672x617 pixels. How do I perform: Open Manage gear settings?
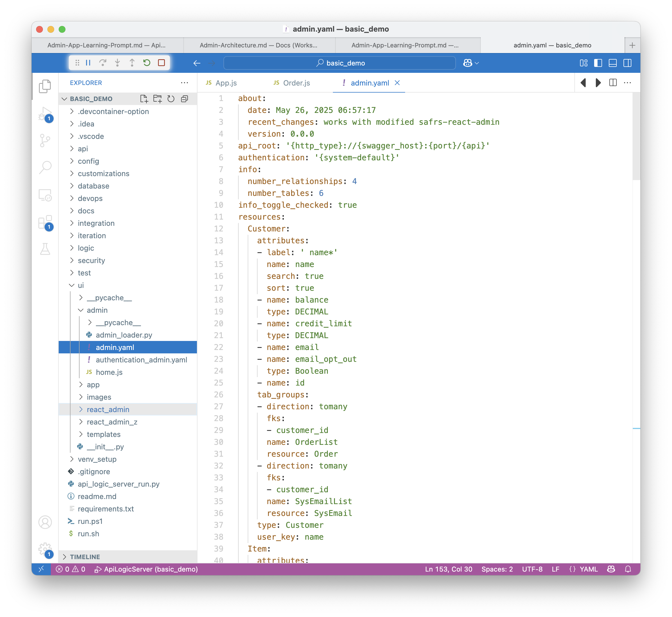click(x=45, y=550)
